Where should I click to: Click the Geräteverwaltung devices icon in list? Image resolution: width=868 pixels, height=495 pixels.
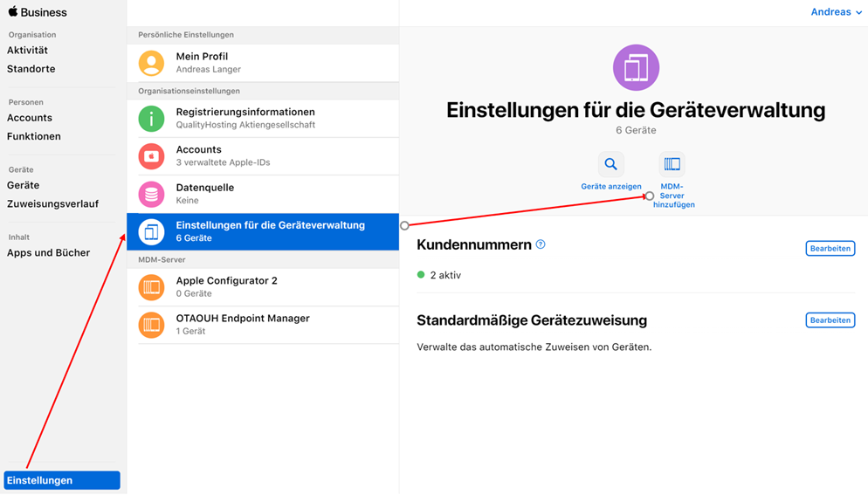(151, 232)
